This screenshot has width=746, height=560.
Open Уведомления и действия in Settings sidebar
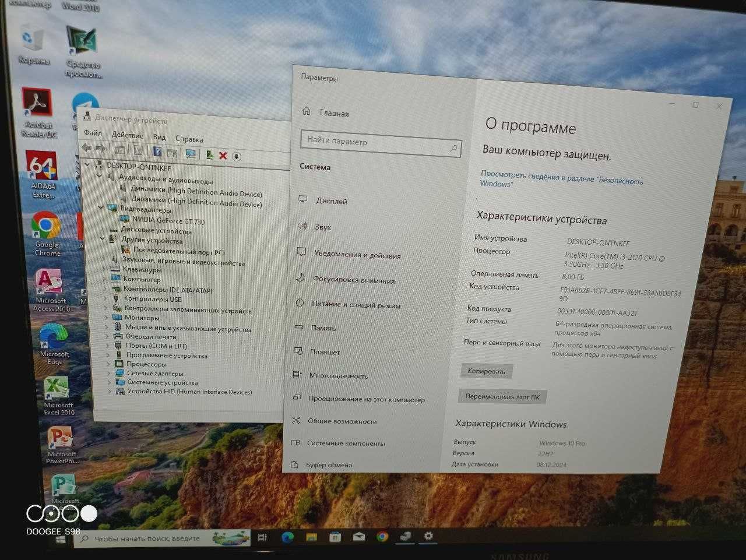[x=357, y=255]
